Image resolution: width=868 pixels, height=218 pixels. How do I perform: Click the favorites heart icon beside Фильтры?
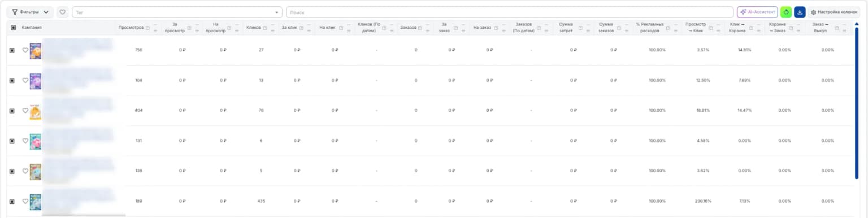point(63,12)
